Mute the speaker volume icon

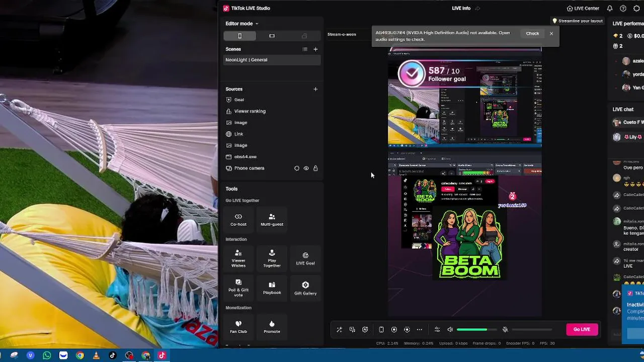(x=450, y=330)
